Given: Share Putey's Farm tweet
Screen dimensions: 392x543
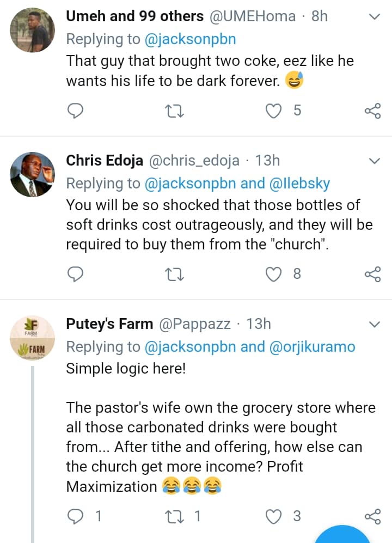Looking at the screenshot, I should (372, 516).
